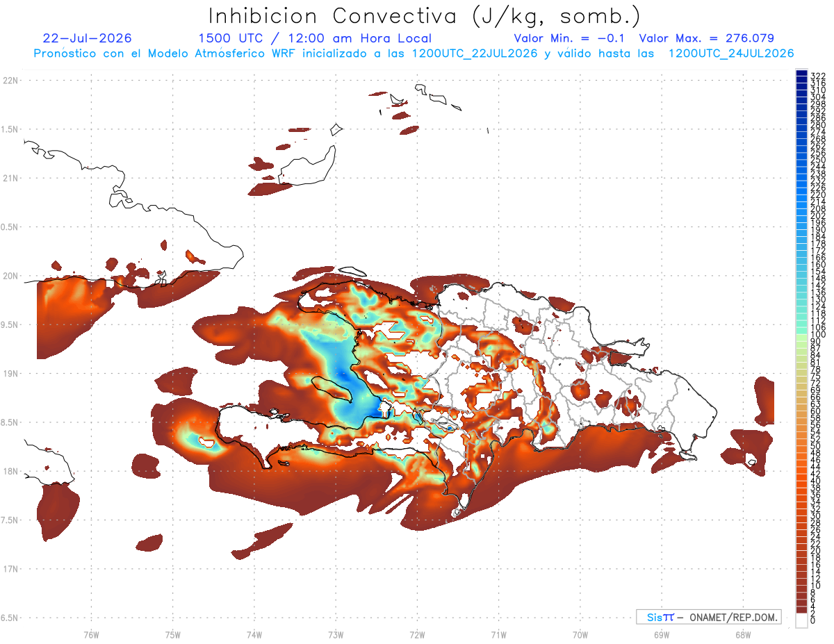Screen dimensions: 834x644
Task: Click the "1200UTC_24JUL2026" valid-until time
Action: click(731, 53)
